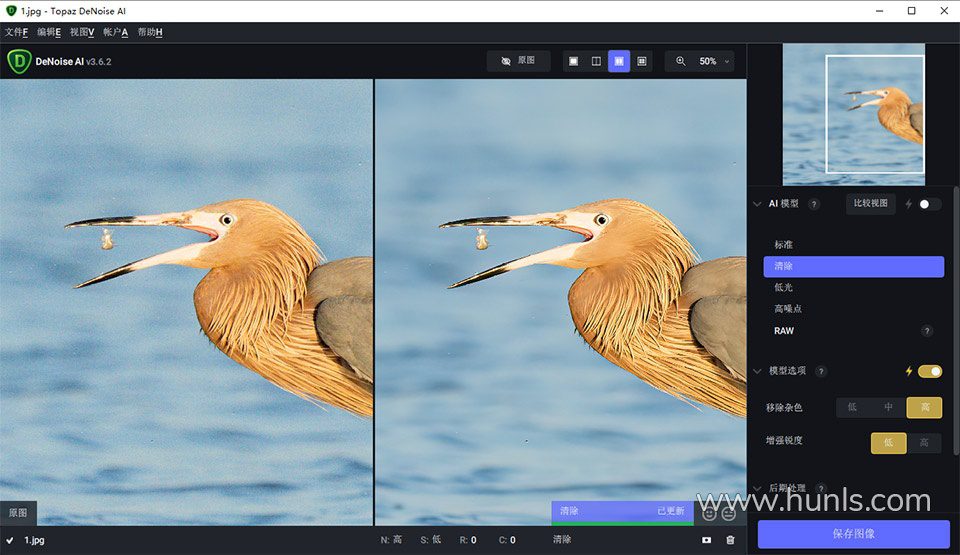Switch to the four-panel comparison view icon
960x555 pixels.
click(642, 61)
